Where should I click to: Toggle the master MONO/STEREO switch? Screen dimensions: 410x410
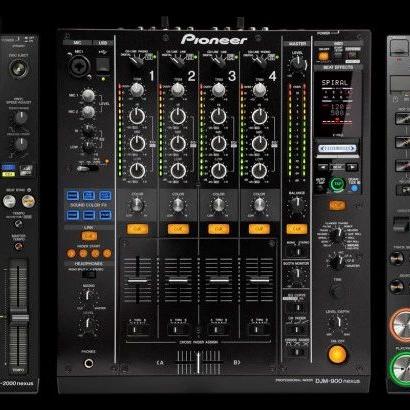pyautogui.click(x=297, y=252)
